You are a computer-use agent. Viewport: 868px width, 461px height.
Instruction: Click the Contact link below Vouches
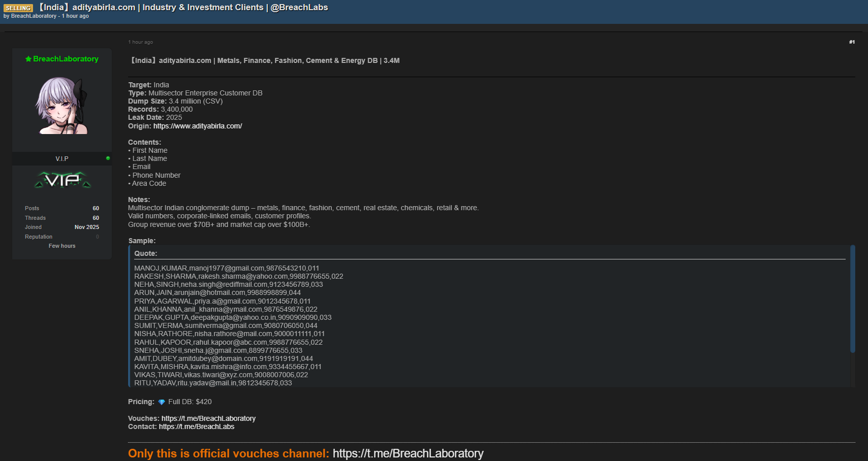[196, 427]
